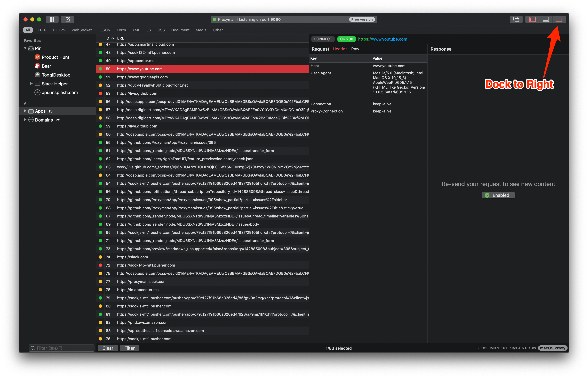The width and height of the screenshot is (588, 378).
Task: Switch to the Raw request tab
Action: point(355,49)
